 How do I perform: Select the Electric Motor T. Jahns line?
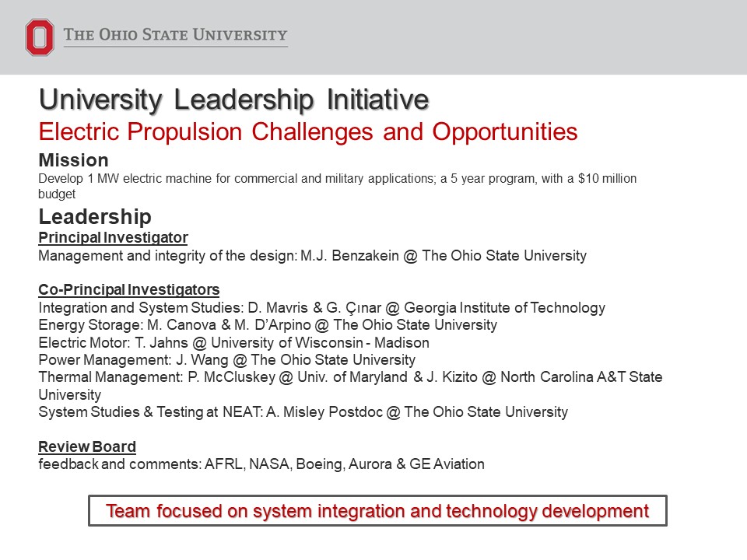tap(233, 343)
